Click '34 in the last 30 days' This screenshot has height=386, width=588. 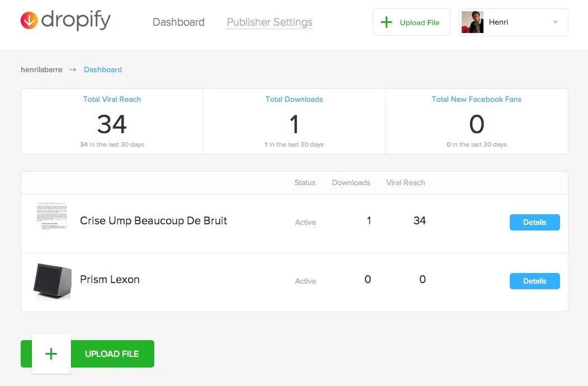[x=112, y=144]
